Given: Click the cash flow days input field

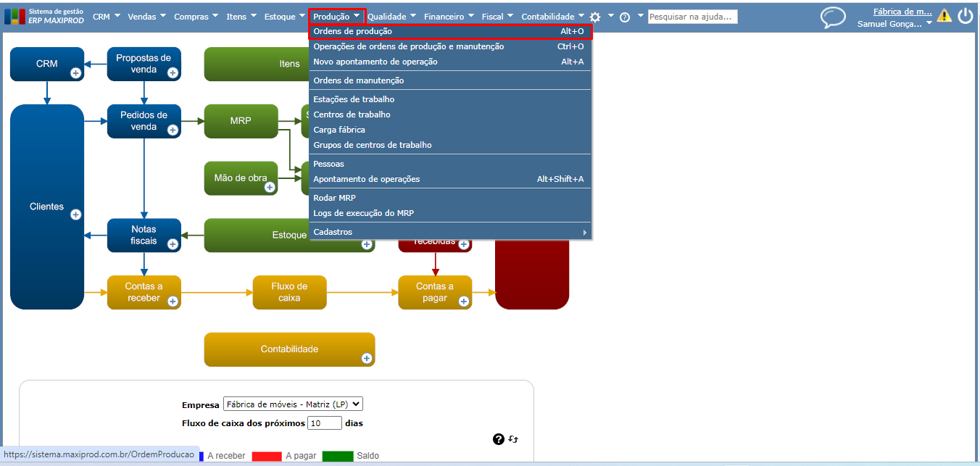Looking at the screenshot, I should tap(325, 423).
